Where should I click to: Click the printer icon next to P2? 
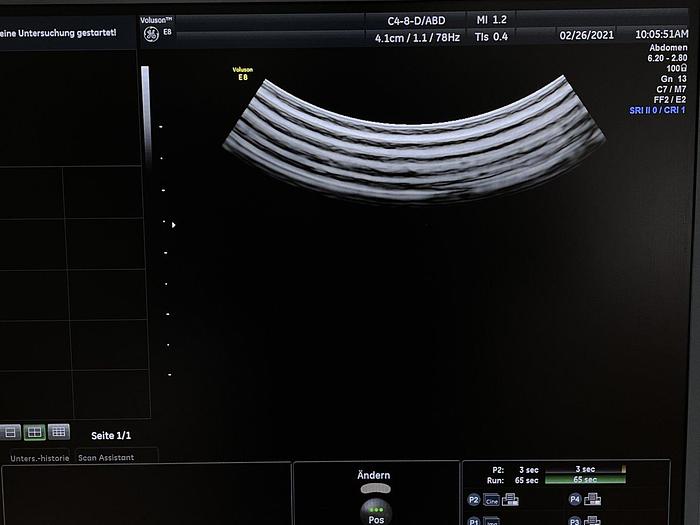(510, 500)
